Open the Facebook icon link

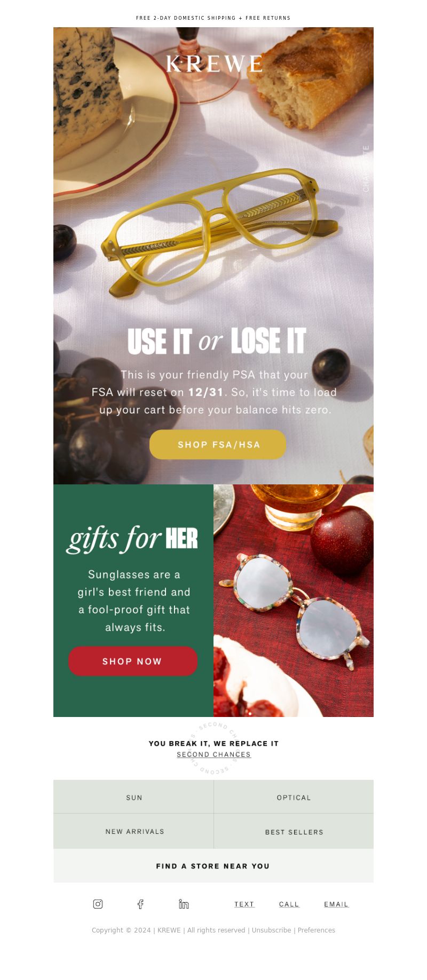coord(140,904)
